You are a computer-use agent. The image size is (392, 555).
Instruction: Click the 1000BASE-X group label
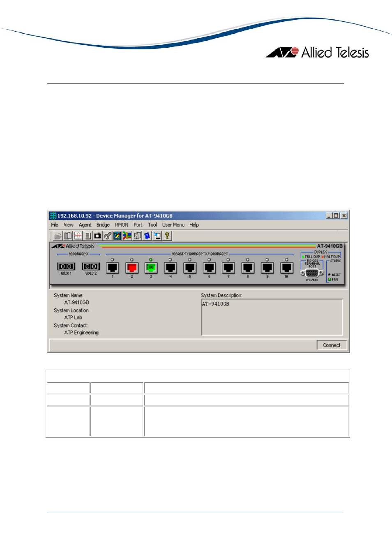pyautogui.click(x=78, y=254)
